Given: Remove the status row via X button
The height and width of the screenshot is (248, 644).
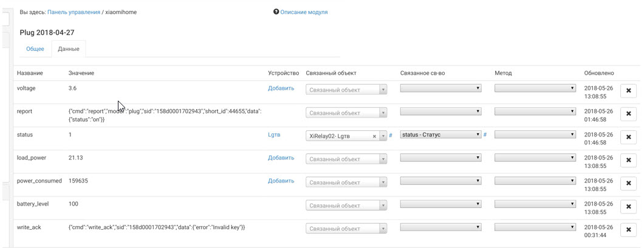Looking at the screenshot, I should tap(629, 137).
